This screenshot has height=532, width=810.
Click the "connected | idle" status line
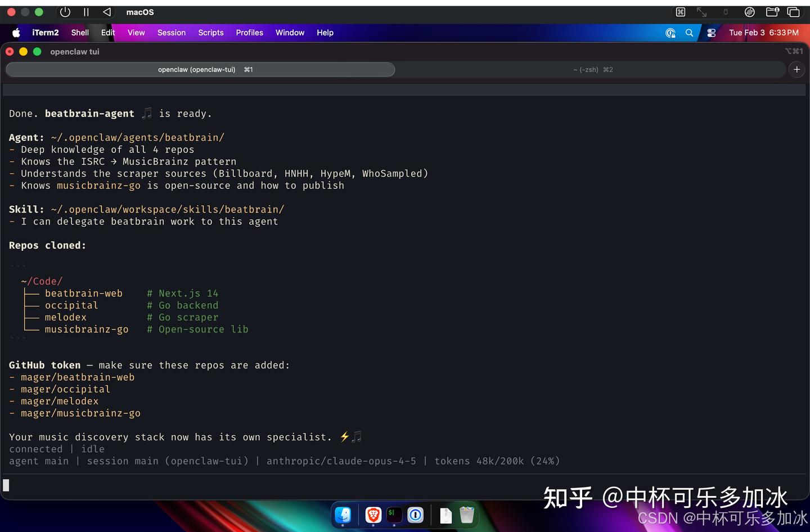tap(57, 449)
